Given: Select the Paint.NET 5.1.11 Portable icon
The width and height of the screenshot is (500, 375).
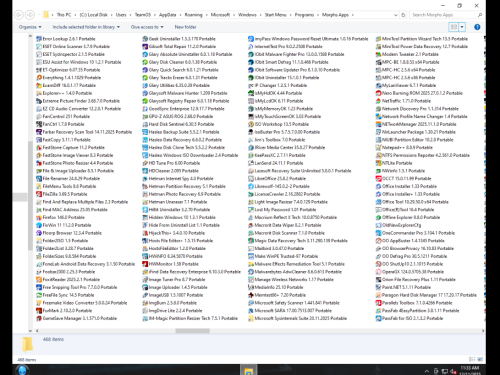Looking at the screenshot, I should 378,287.
